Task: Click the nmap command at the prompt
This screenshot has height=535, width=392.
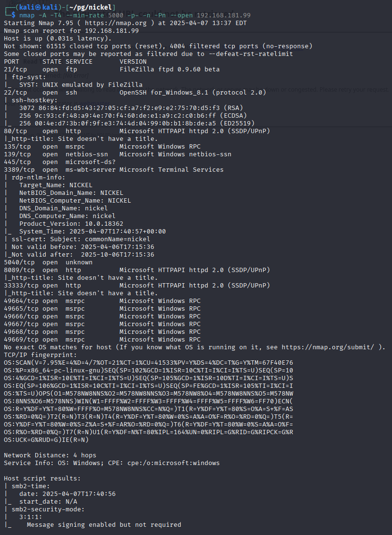Action: 135,15
